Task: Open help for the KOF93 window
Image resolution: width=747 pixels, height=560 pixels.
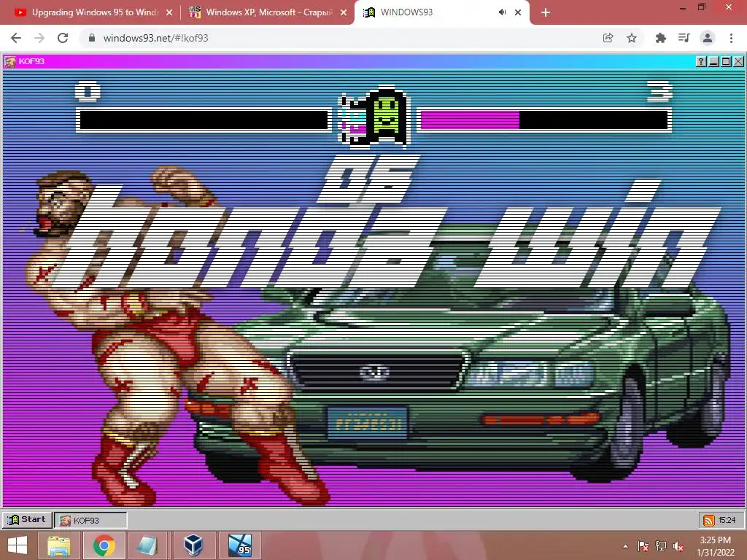Action: pyautogui.click(x=701, y=61)
